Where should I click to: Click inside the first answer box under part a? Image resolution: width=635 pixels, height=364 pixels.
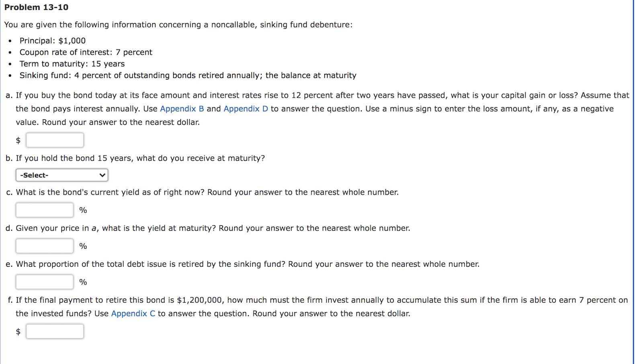(x=55, y=140)
